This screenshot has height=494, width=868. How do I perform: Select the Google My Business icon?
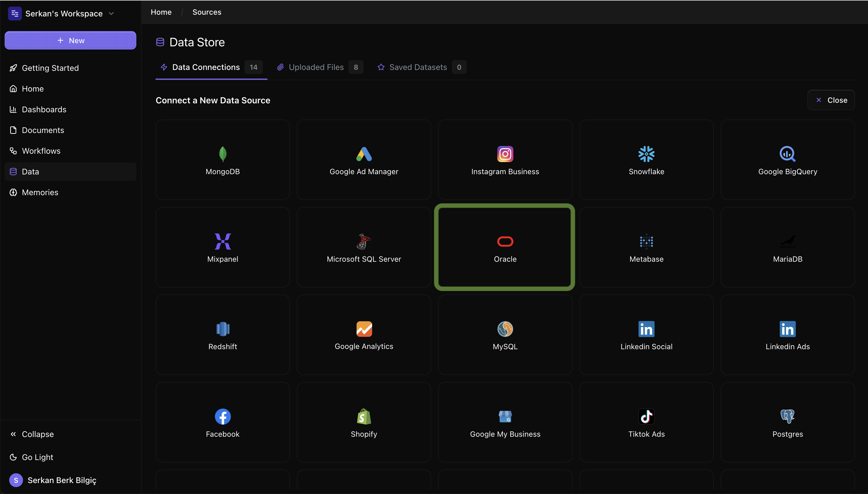(x=505, y=417)
